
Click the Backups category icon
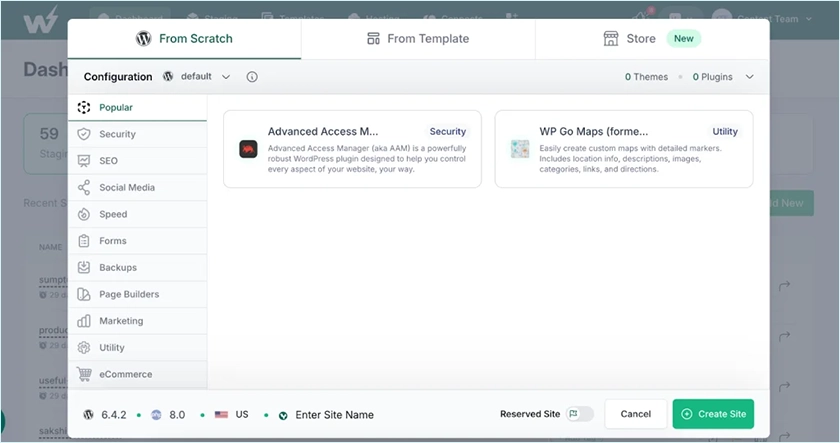(x=84, y=268)
